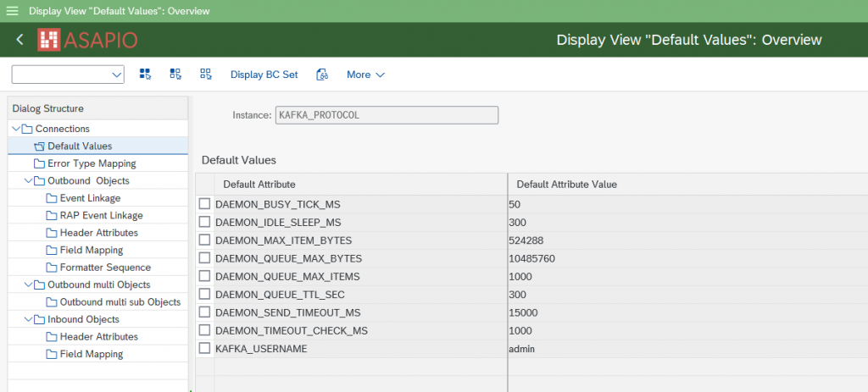Go back using the left arrow
868x392 pixels.
[19, 40]
